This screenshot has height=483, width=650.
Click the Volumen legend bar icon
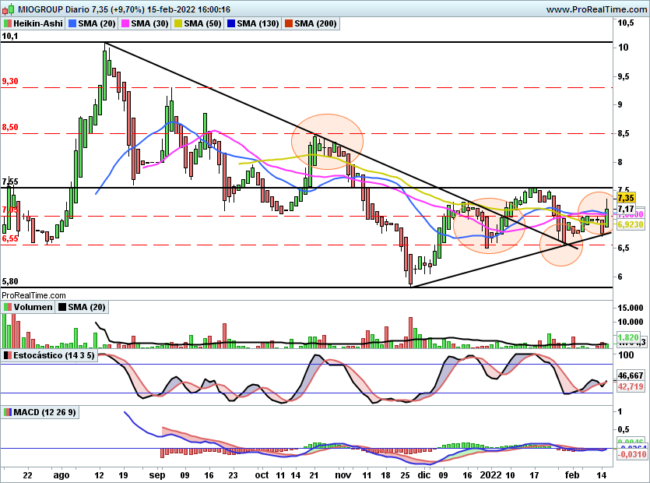point(7,307)
